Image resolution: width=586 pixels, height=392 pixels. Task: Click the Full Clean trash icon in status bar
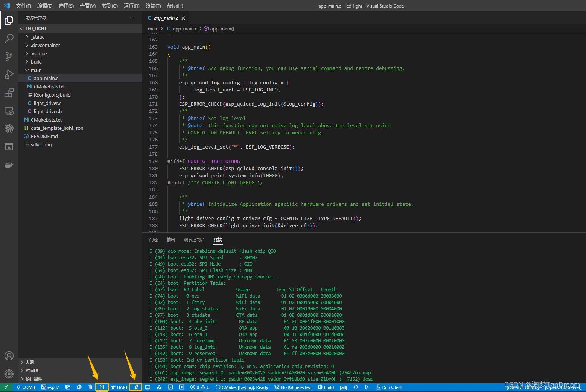[x=90, y=387]
